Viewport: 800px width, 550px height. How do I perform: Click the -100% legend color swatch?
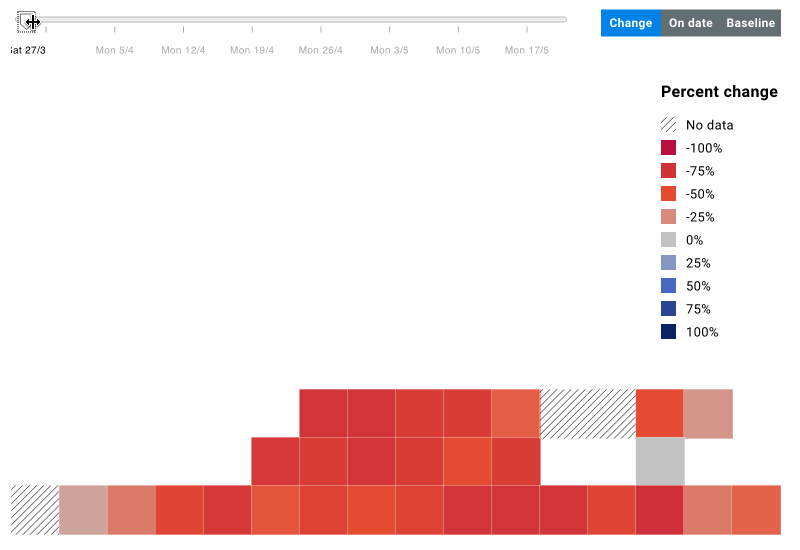pos(668,147)
